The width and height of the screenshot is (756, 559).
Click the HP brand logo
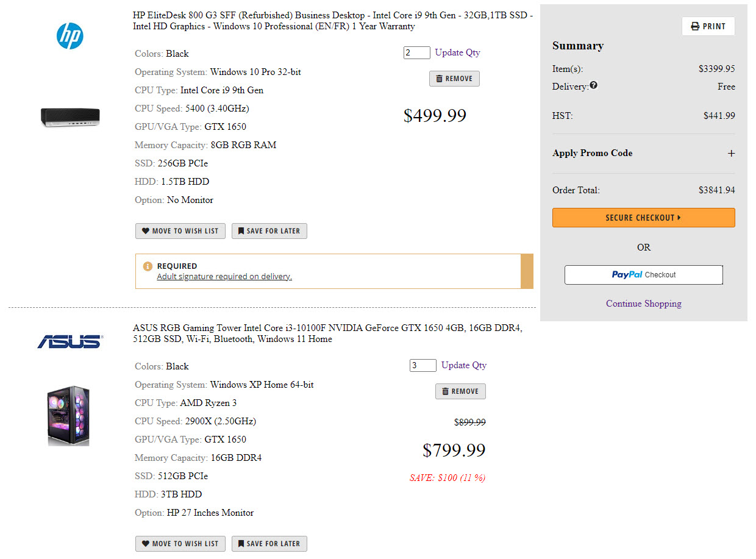tap(70, 36)
